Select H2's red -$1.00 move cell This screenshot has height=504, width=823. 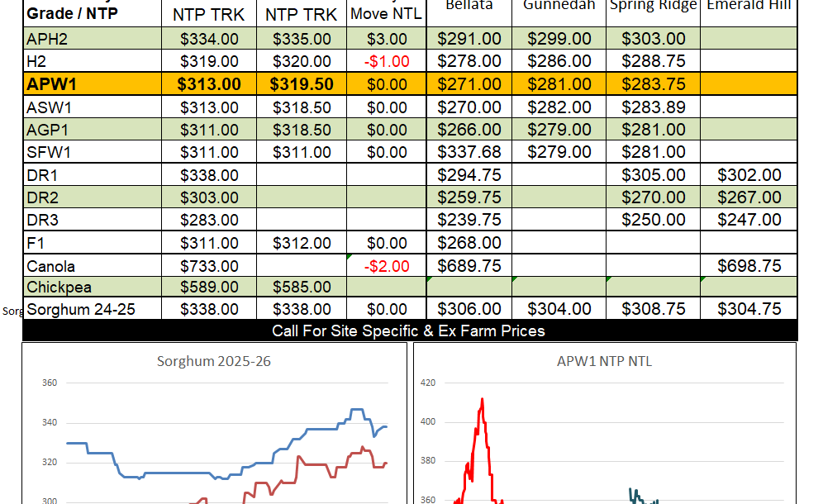(x=386, y=61)
